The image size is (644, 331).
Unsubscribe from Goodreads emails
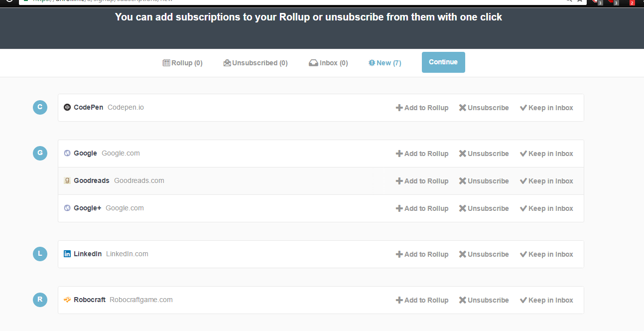click(x=484, y=181)
